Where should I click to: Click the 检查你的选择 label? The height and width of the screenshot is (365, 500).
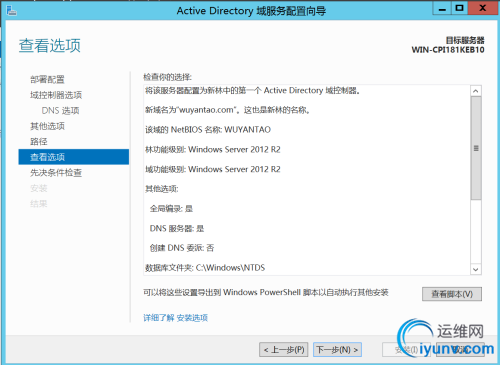pyautogui.click(x=168, y=77)
